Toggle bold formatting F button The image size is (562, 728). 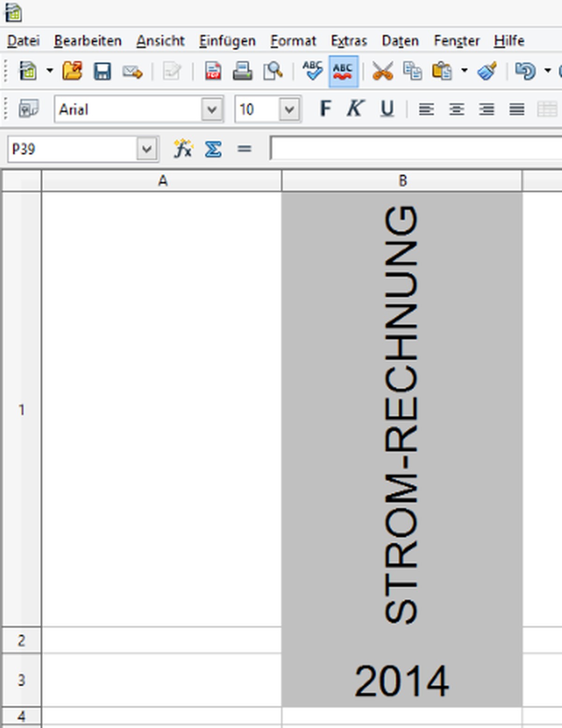pos(325,109)
